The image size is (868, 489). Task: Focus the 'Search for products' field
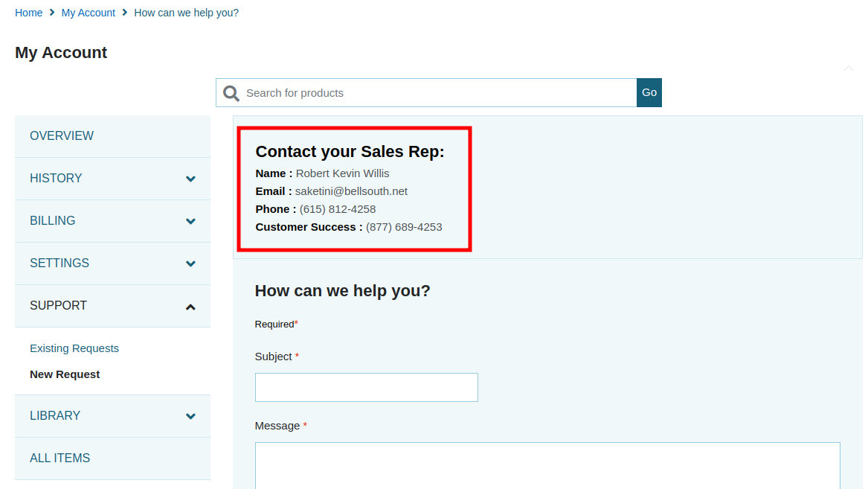click(439, 93)
